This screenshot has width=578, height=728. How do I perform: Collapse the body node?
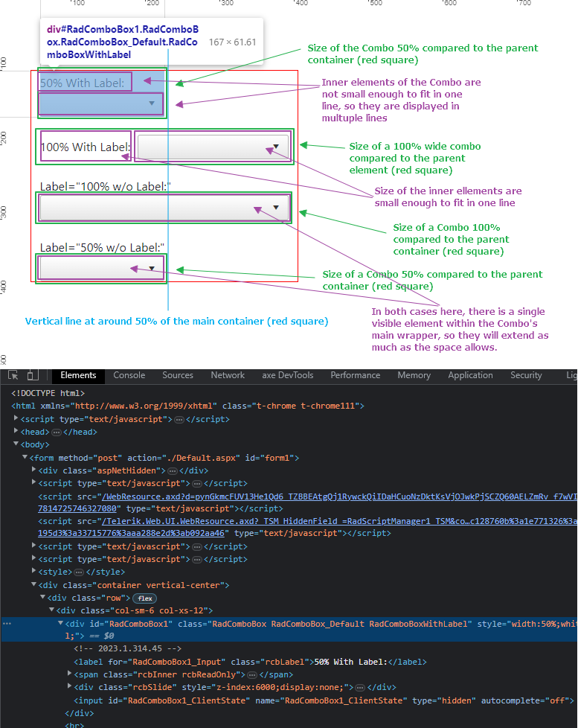16,444
